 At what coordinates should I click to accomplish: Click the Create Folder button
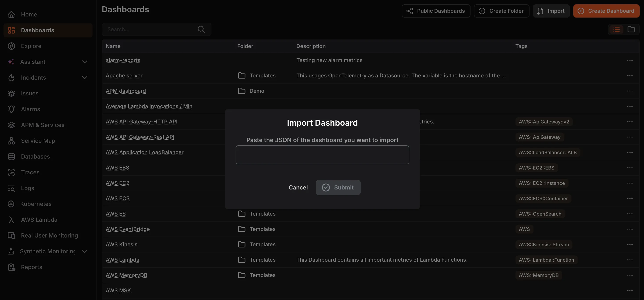coord(501,11)
